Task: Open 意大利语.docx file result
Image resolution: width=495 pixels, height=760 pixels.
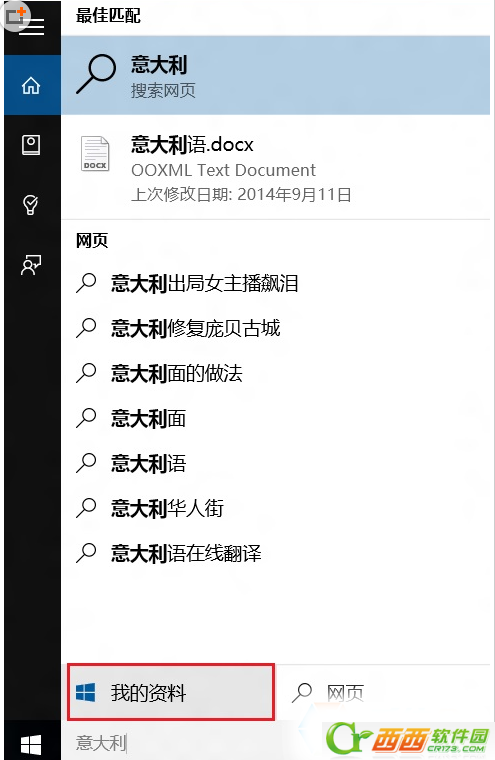Action: click(x=275, y=168)
